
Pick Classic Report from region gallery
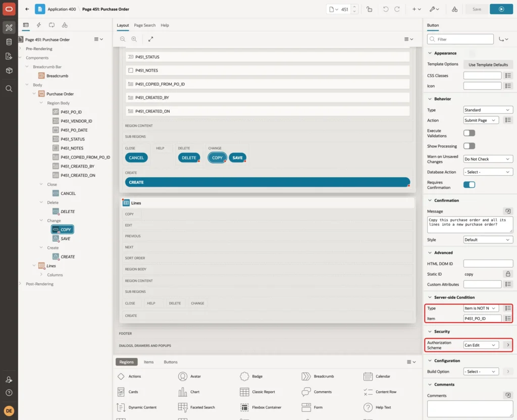click(257, 392)
